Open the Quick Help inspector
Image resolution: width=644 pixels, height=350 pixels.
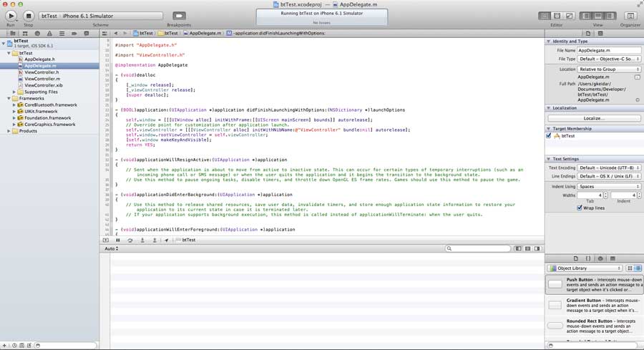pyautogui.click(x=600, y=34)
